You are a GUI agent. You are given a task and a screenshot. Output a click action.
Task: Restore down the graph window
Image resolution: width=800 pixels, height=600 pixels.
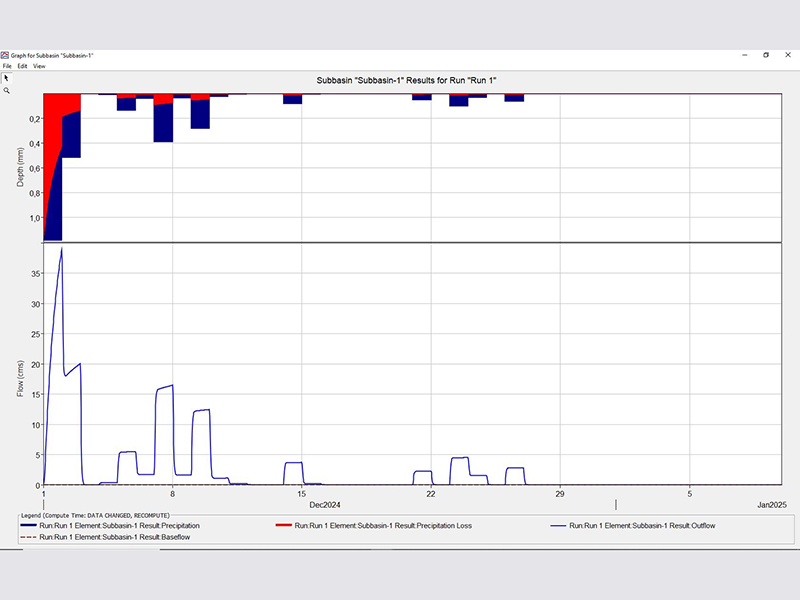(x=766, y=55)
